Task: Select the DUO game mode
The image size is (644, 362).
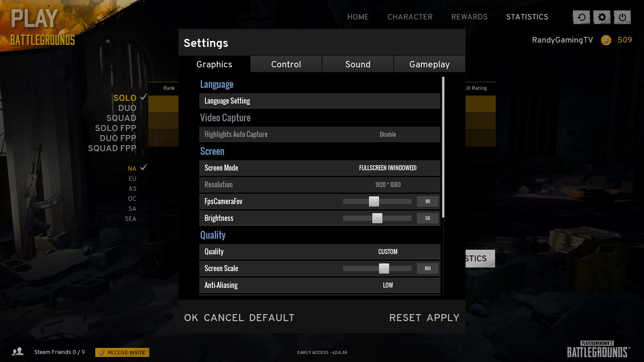Action: [x=127, y=108]
